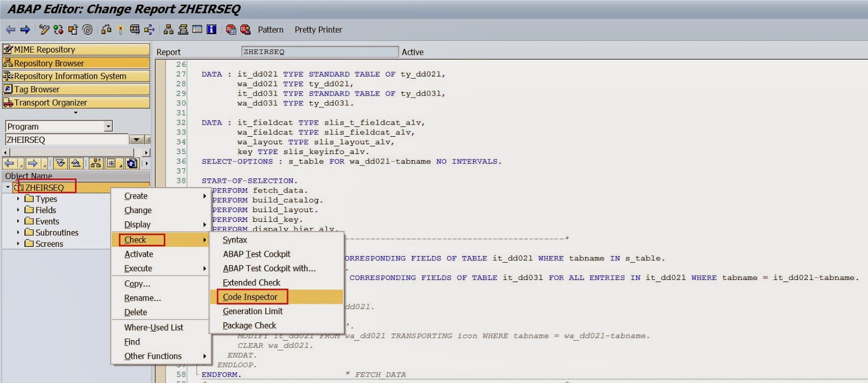Open Other Functions context submenu
Image resolution: width=868 pixels, height=383 pixels.
(161, 356)
